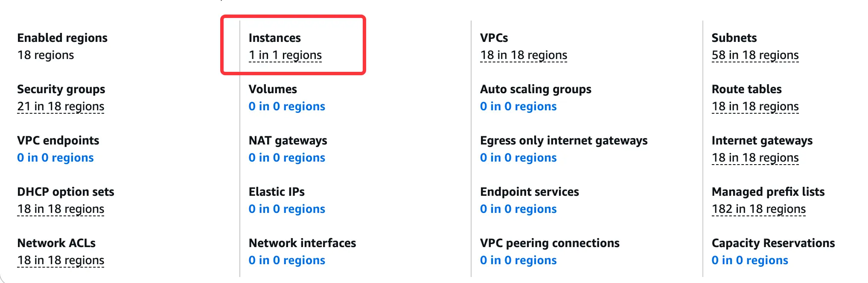Click the Volumes "0 in 0 regions" link
The height and width of the screenshot is (283, 868).
(287, 106)
